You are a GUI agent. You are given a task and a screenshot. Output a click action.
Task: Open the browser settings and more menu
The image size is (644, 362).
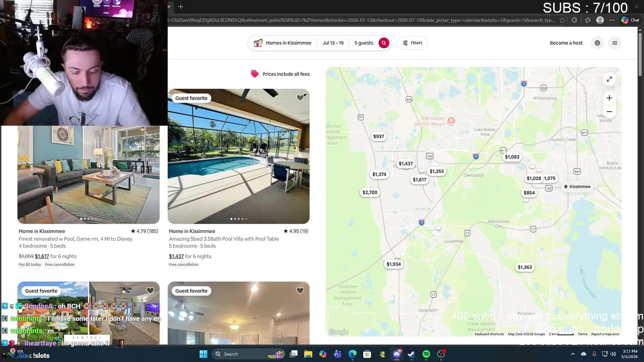pyautogui.click(x=612, y=20)
